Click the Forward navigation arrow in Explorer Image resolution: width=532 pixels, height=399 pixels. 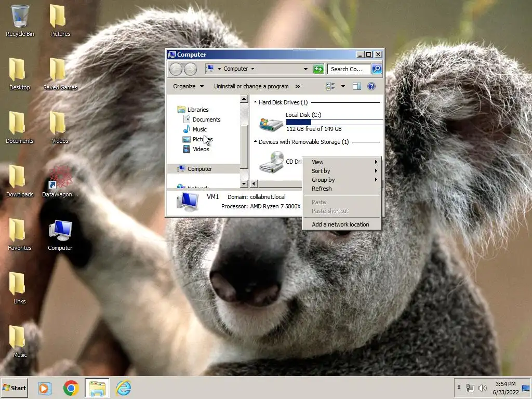pos(190,69)
